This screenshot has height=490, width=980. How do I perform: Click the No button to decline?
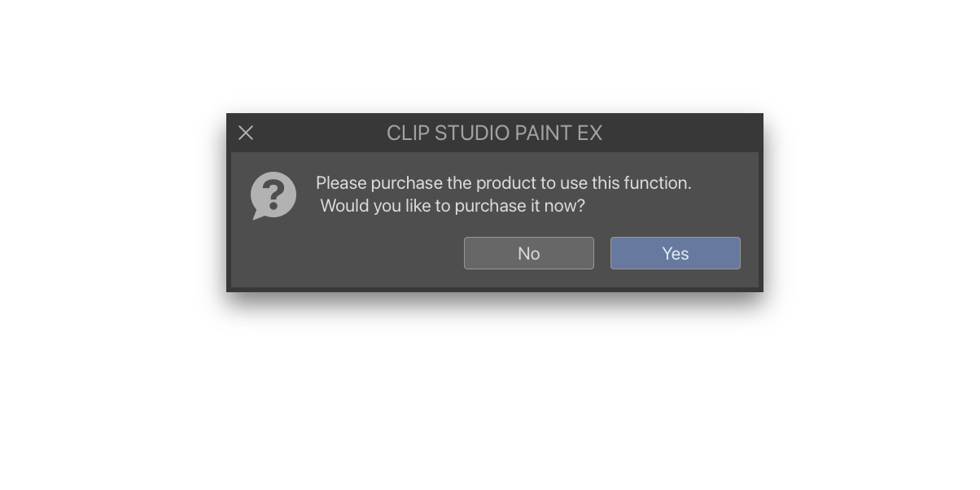pyautogui.click(x=528, y=253)
